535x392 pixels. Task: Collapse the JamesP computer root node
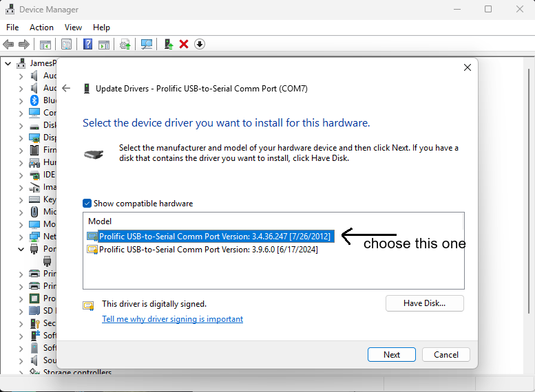click(x=8, y=63)
